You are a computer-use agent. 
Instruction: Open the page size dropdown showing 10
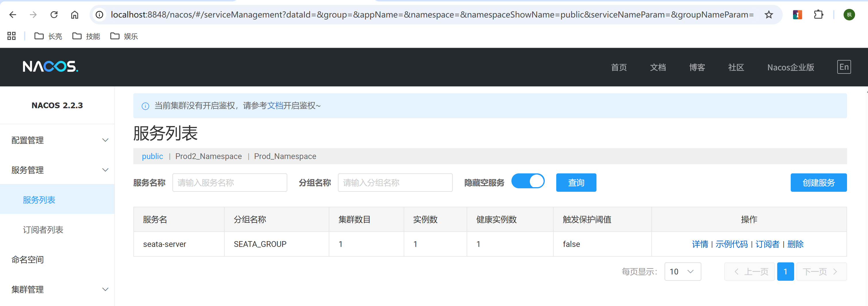[x=682, y=271]
